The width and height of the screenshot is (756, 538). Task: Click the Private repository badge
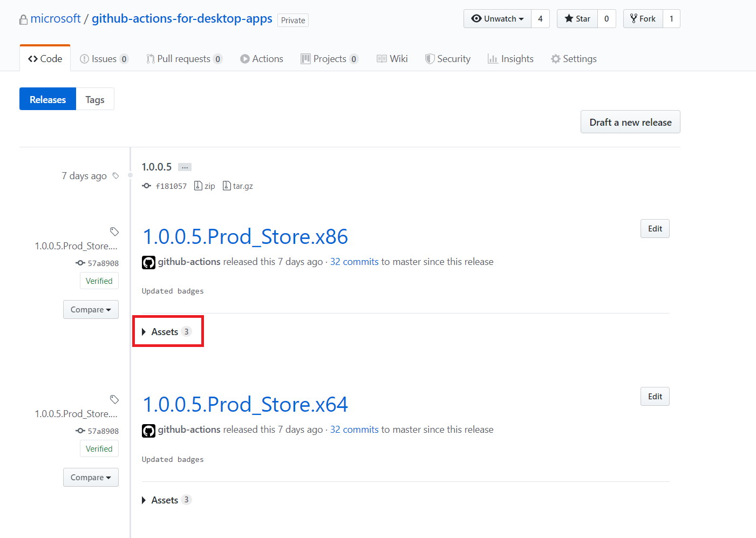click(293, 20)
